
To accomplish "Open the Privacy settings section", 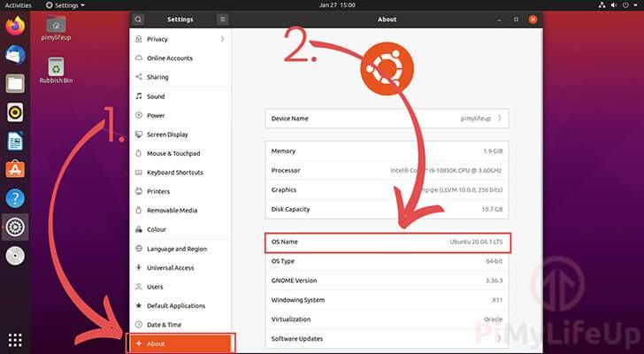I will 180,39.
